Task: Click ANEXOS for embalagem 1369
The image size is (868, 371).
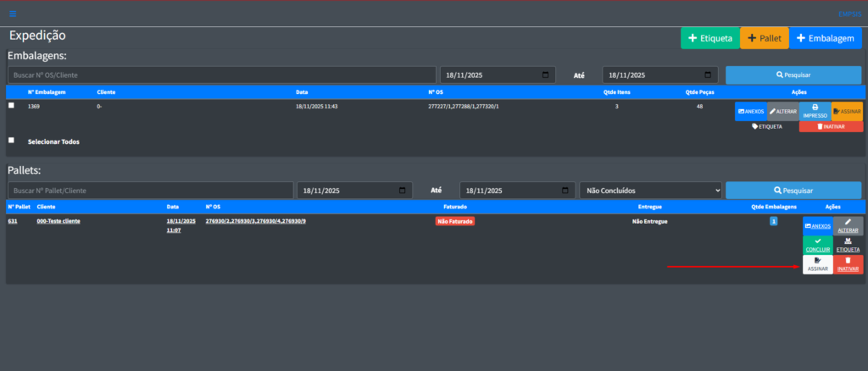Action: pos(750,111)
